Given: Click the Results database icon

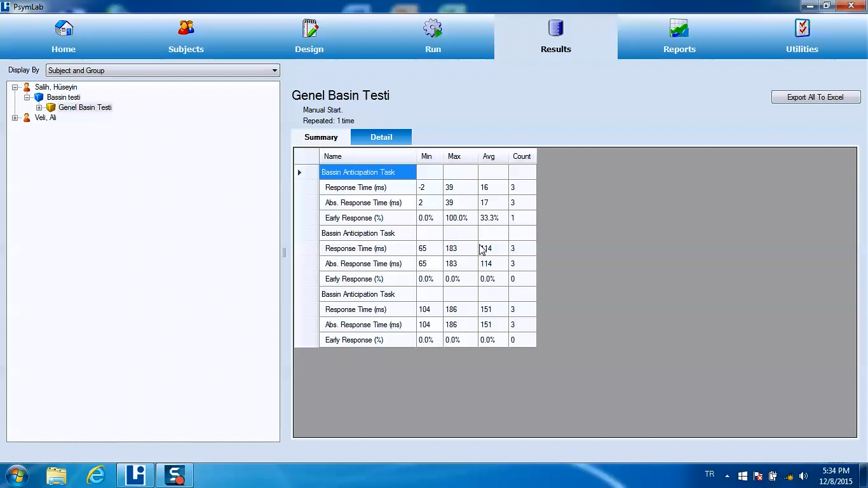Looking at the screenshot, I should [555, 29].
